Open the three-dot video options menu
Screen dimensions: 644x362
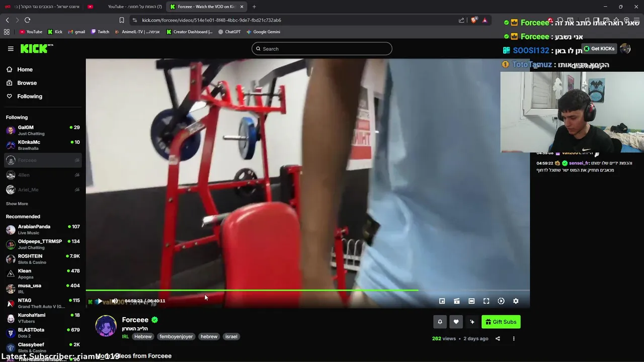click(x=514, y=338)
